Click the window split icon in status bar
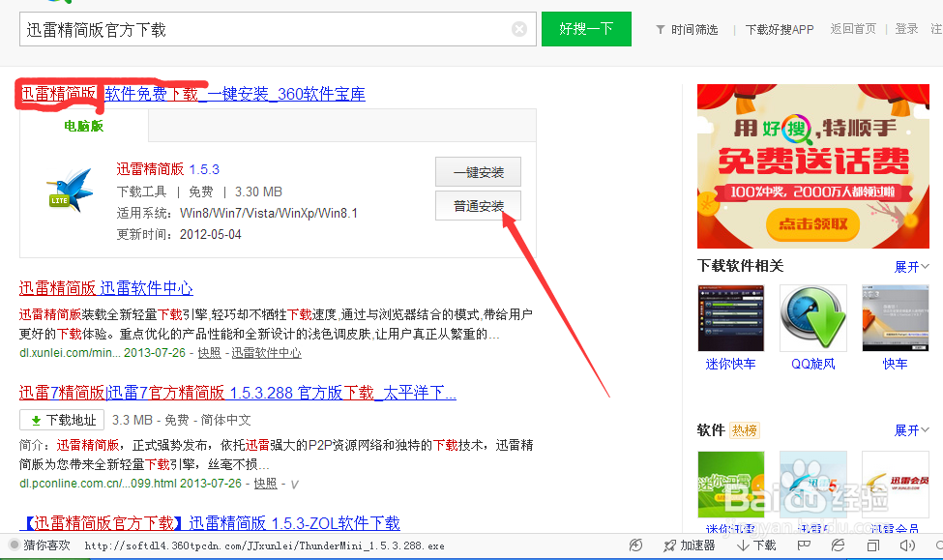Image resolution: width=943 pixels, height=560 pixels. [x=873, y=545]
